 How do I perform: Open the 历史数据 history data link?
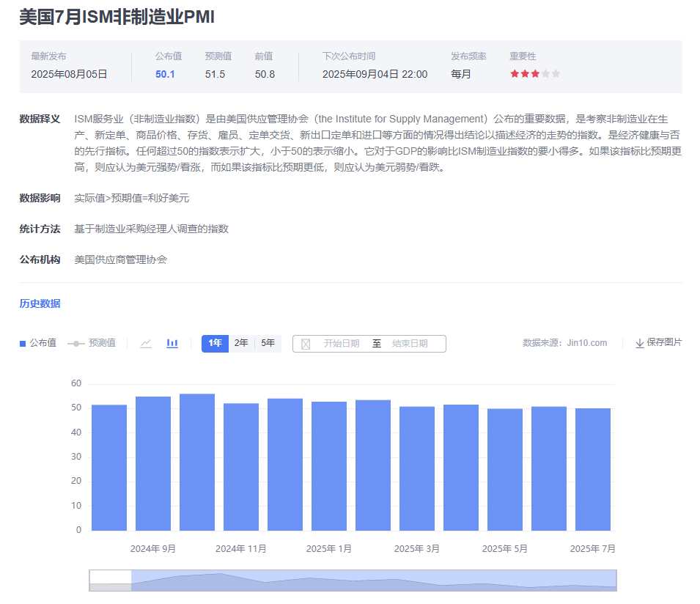point(40,303)
